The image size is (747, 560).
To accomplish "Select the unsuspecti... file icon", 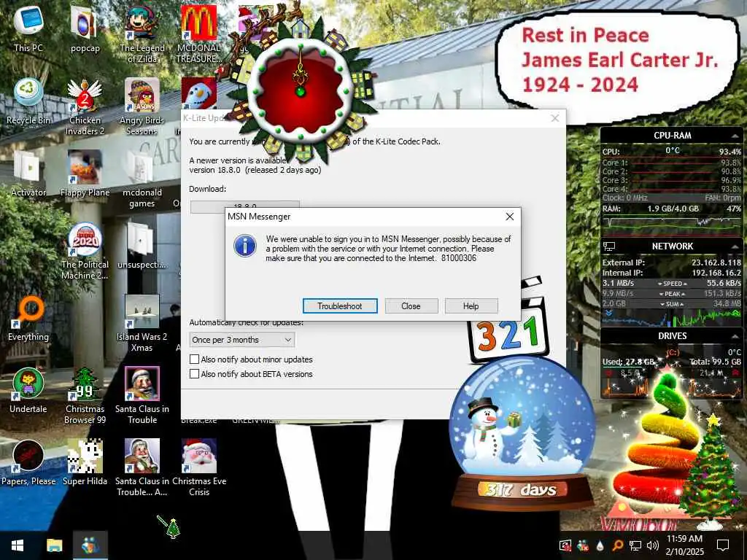I will click(142, 246).
